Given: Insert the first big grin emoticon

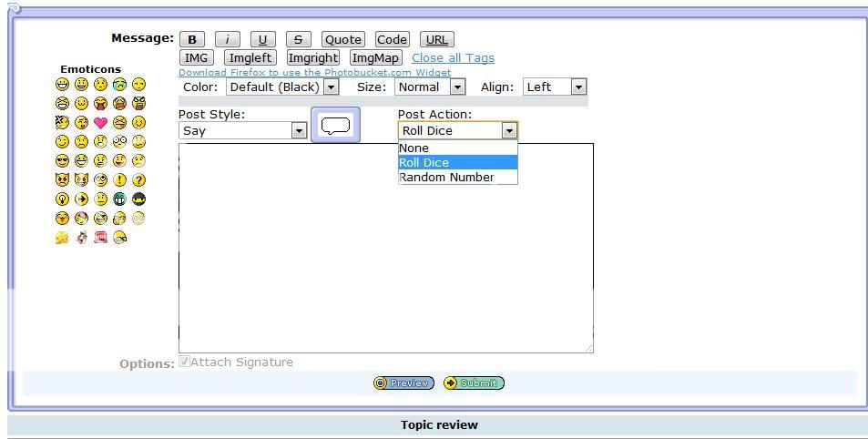Looking at the screenshot, I should pyautogui.click(x=62, y=84).
